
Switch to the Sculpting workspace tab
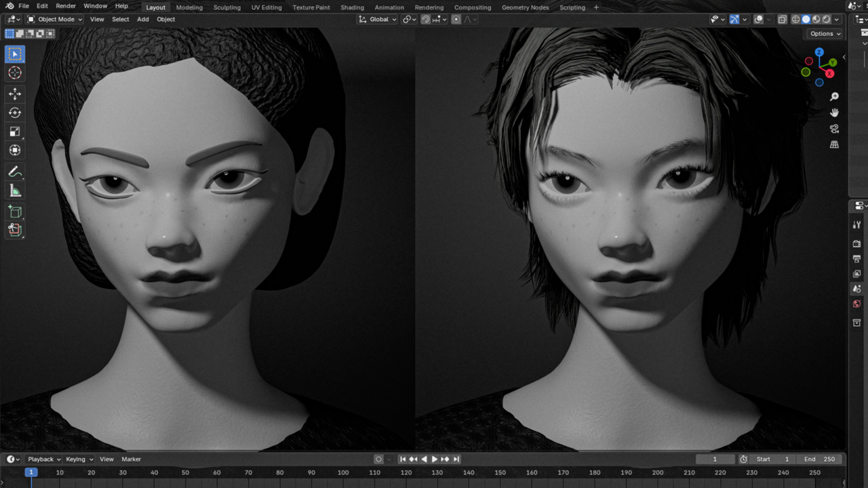point(226,7)
